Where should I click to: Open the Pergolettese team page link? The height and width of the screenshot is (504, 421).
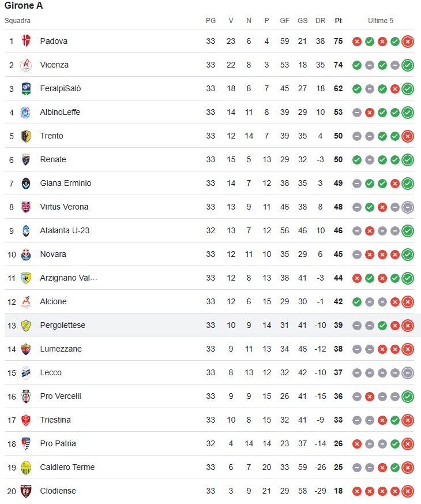pos(62,325)
